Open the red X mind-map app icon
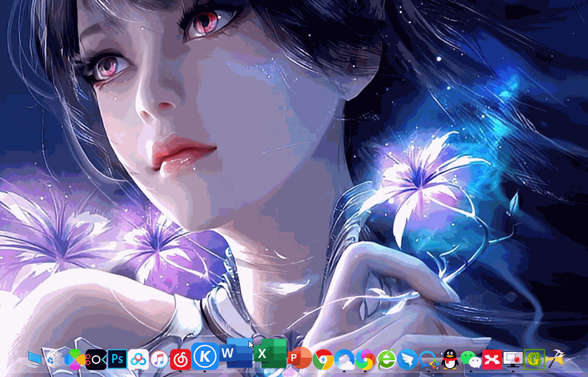Image resolution: width=588 pixels, height=377 pixels. coord(492,359)
